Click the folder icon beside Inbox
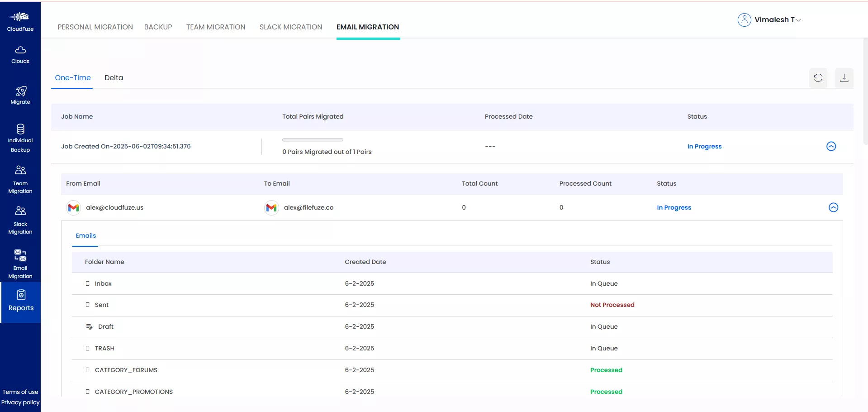 [88, 283]
